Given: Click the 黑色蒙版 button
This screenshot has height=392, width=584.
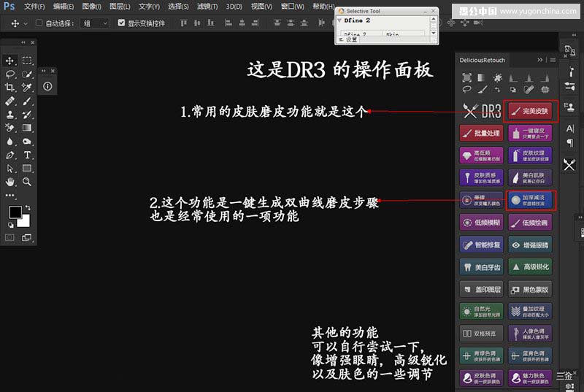Looking at the screenshot, I should click(531, 289).
